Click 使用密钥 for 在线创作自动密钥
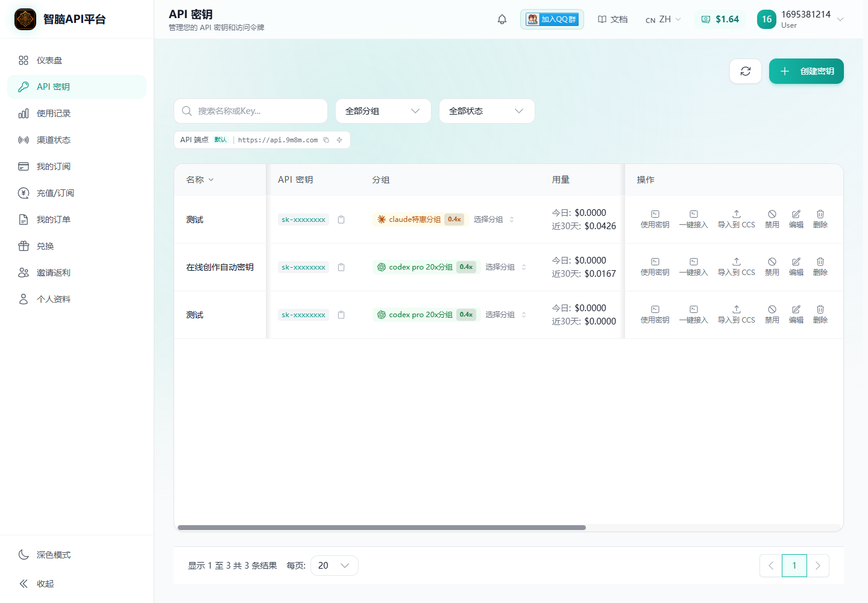This screenshot has height=603, width=868. pyautogui.click(x=655, y=267)
